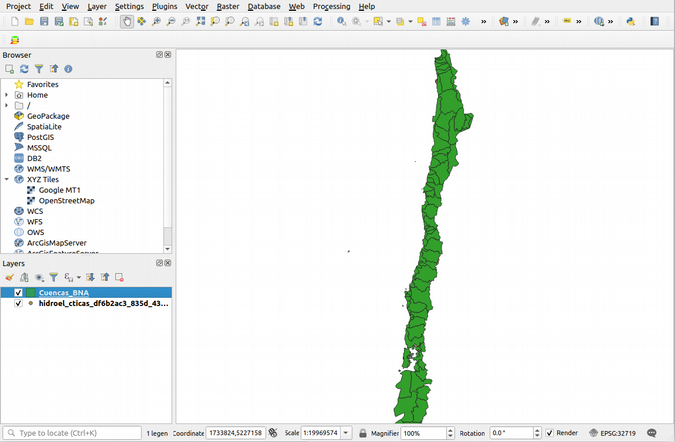The width and height of the screenshot is (675, 442).
Task: Toggle Cuencas_BNA layer visibility checkbox
Action: (x=18, y=293)
